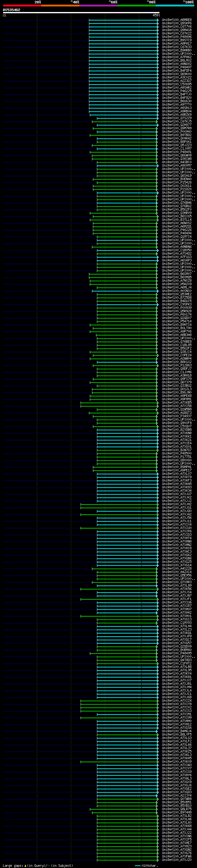The image size is (197, 868).
Task: Click hit label UniRef100_A9NUV2
Action: 177,64
